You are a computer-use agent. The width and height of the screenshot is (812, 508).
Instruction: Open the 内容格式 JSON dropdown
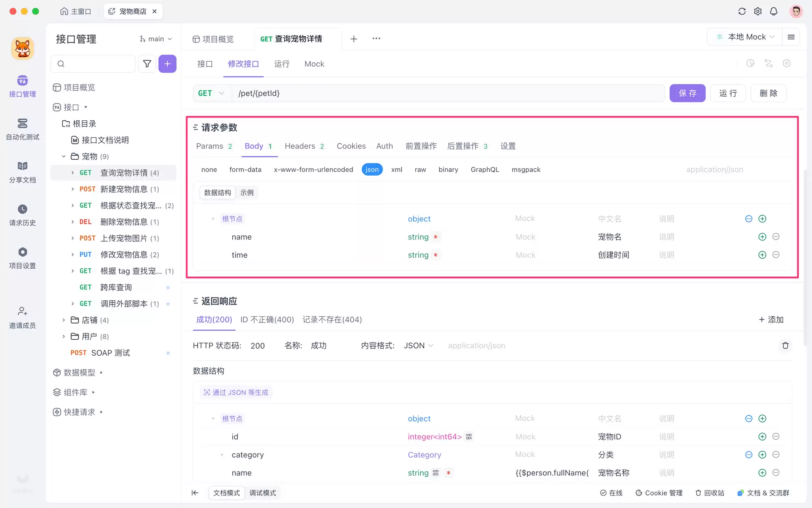(419, 345)
